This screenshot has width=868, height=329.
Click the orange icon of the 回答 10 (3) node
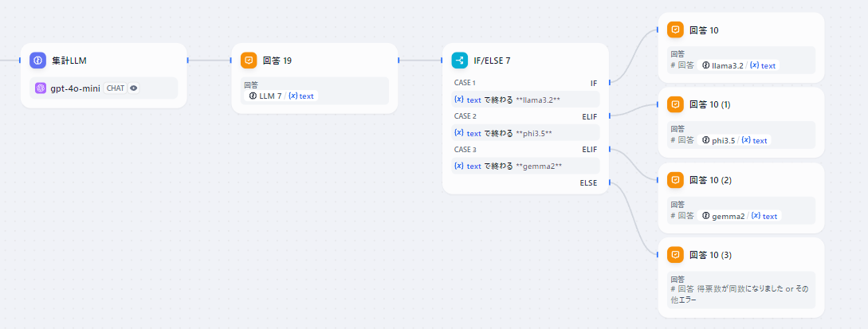675,255
